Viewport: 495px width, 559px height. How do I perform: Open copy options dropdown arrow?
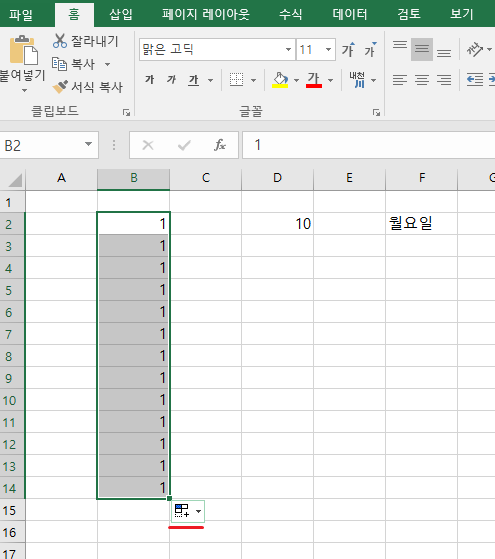click(x=107, y=65)
